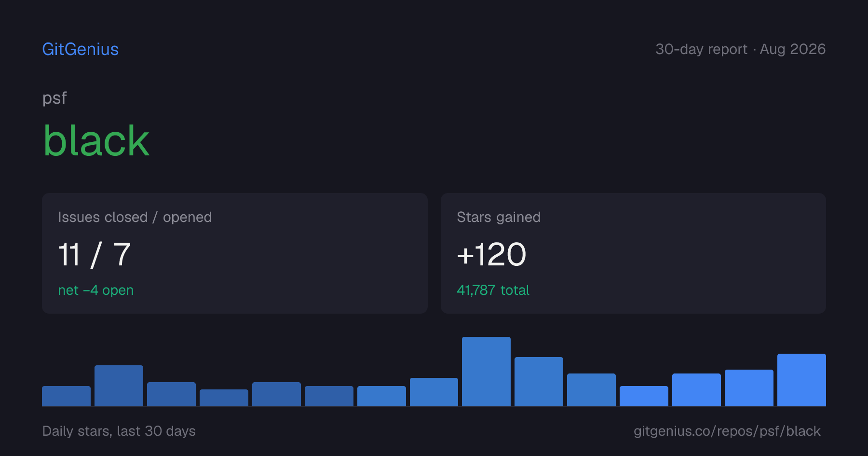Click the "Daily stars, last 30 days" caption

point(119,431)
